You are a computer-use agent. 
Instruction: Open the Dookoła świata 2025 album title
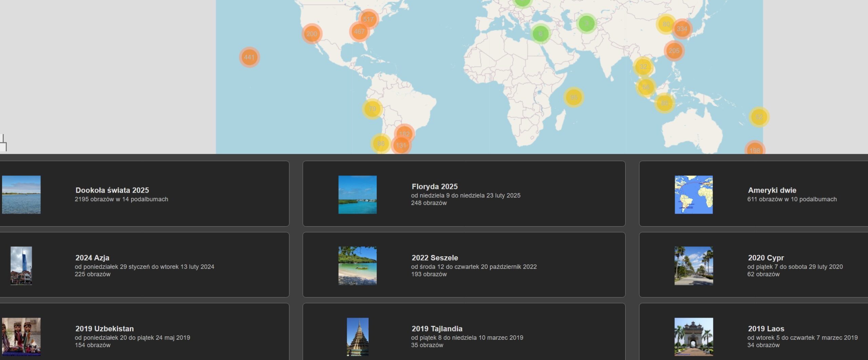coord(112,190)
